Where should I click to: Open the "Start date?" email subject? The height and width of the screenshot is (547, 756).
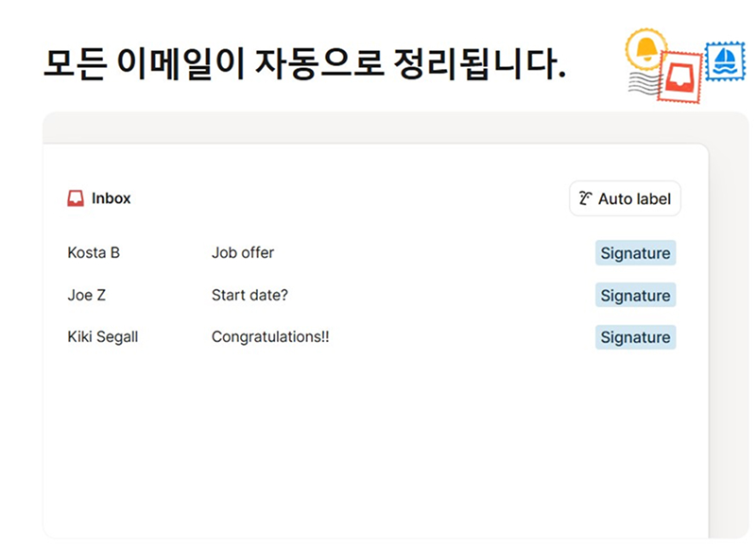coord(249,295)
